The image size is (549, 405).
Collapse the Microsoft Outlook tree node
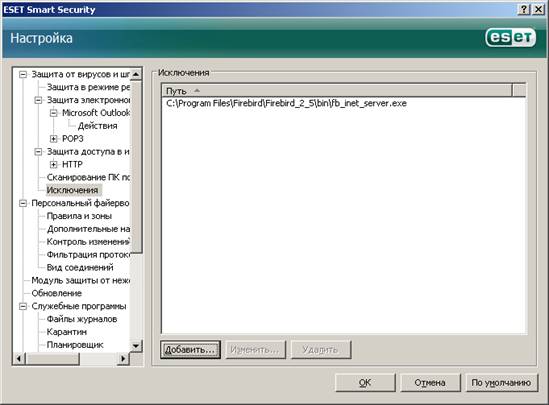click(x=53, y=113)
